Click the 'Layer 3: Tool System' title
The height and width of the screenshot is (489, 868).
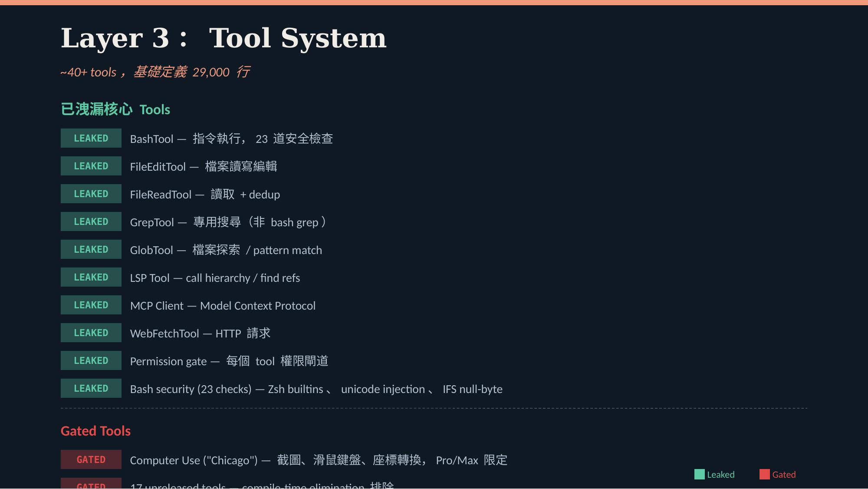(x=224, y=38)
